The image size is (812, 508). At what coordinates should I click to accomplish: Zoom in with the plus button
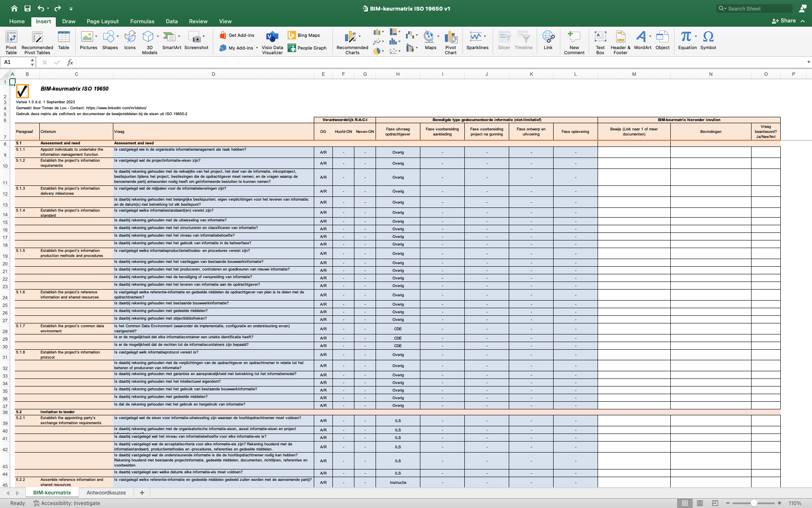point(779,503)
